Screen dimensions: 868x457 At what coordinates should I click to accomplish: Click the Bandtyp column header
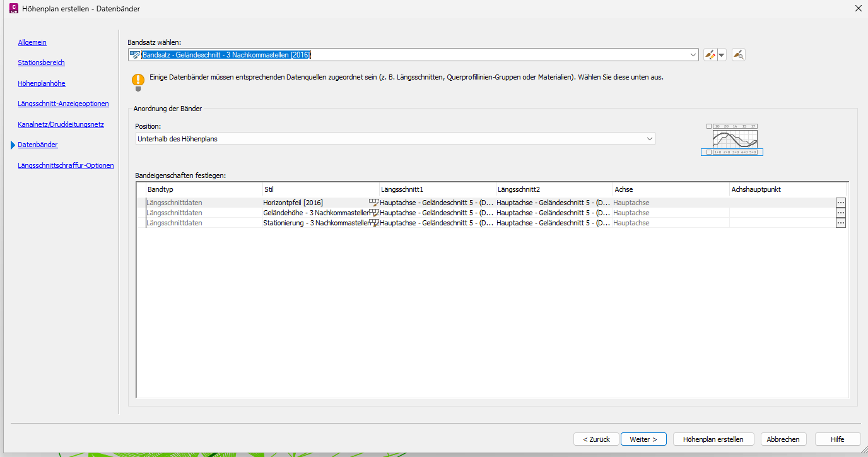point(204,189)
